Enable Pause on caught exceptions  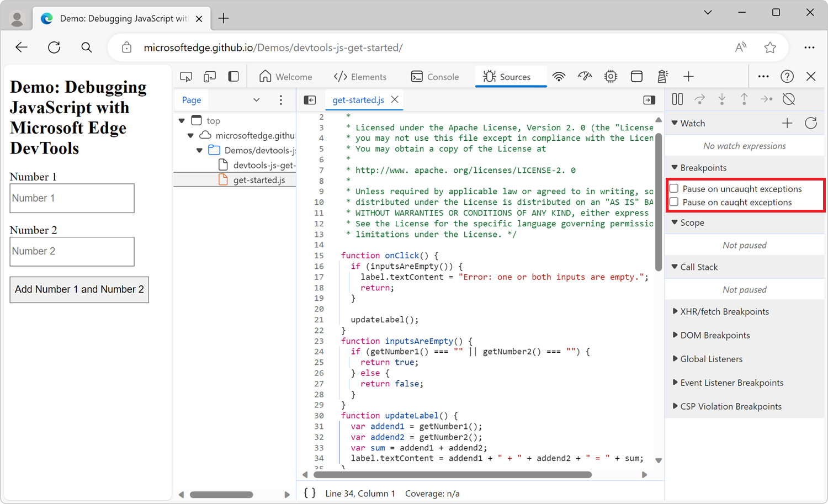pyautogui.click(x=674, y=202)
